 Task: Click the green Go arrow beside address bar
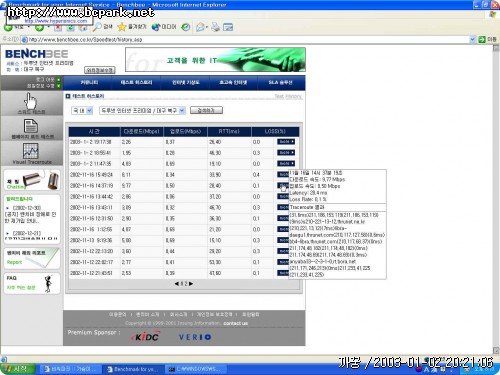(482, 39)
